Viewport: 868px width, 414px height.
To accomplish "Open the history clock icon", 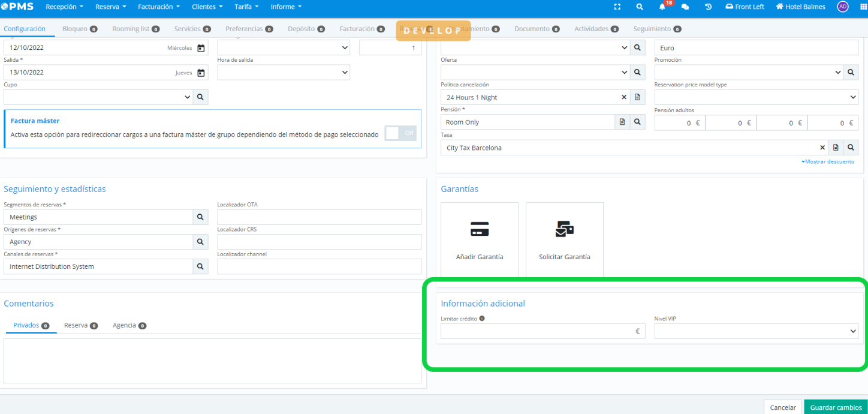I will coord(708,7).
